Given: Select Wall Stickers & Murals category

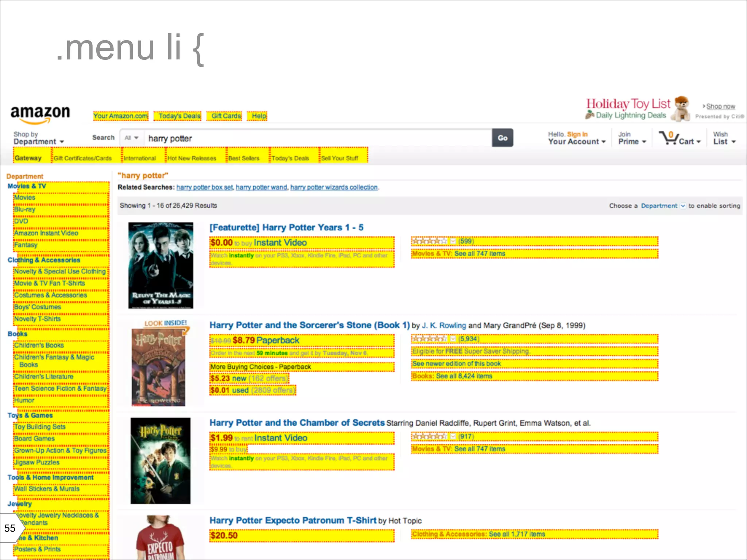Looking at the screenshot, I should click(47, 489).
